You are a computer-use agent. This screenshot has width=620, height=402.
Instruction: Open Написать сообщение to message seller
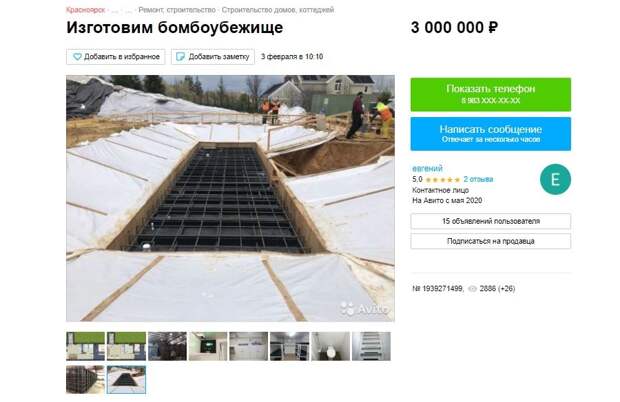tap(490, 134)
